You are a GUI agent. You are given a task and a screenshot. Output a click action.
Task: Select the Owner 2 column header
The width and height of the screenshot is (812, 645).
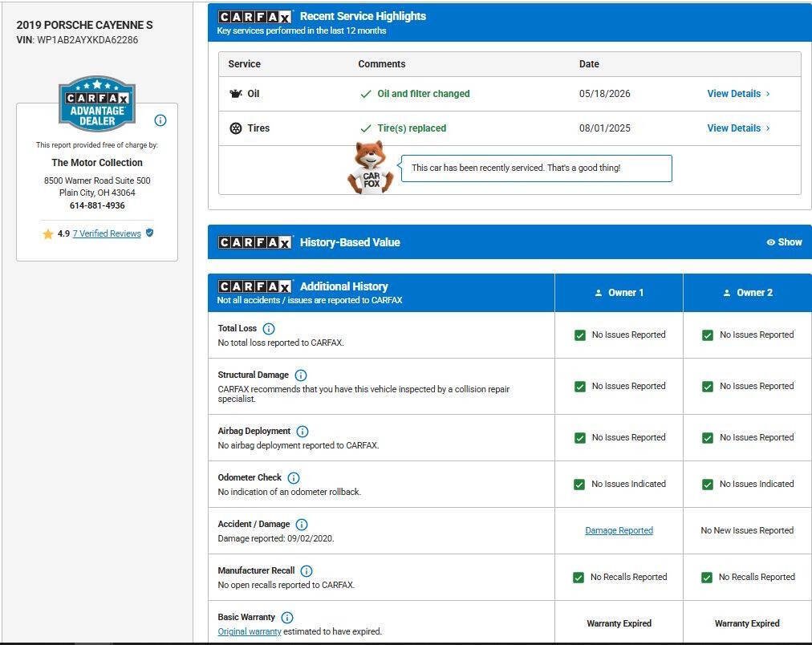tap(748, 293)
